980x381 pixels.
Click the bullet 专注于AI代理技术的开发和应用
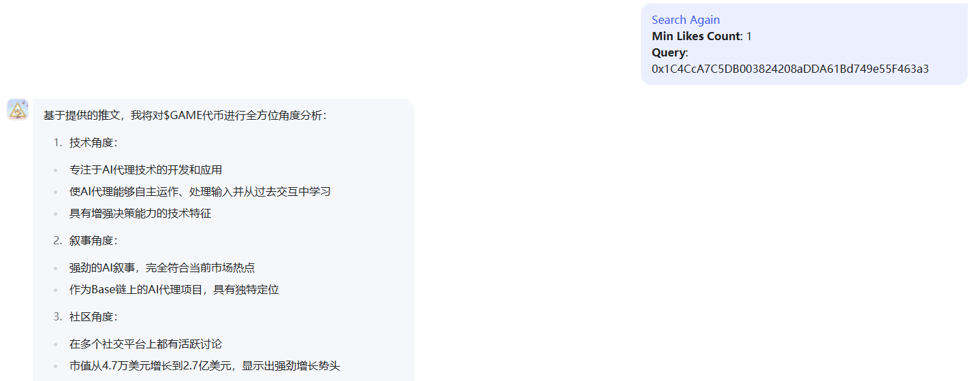(146, 170)
